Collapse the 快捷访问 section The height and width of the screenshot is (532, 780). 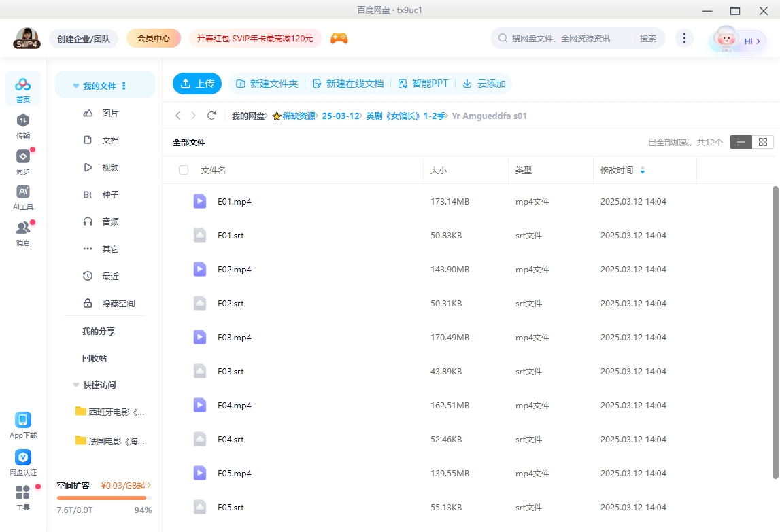pyautogui.click(x=76, y=385)
